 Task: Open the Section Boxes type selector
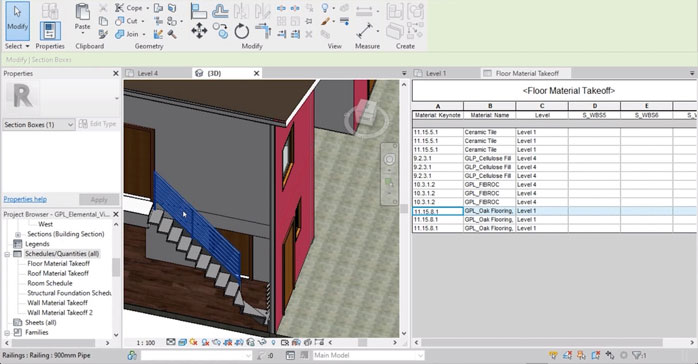click(39, 125)
